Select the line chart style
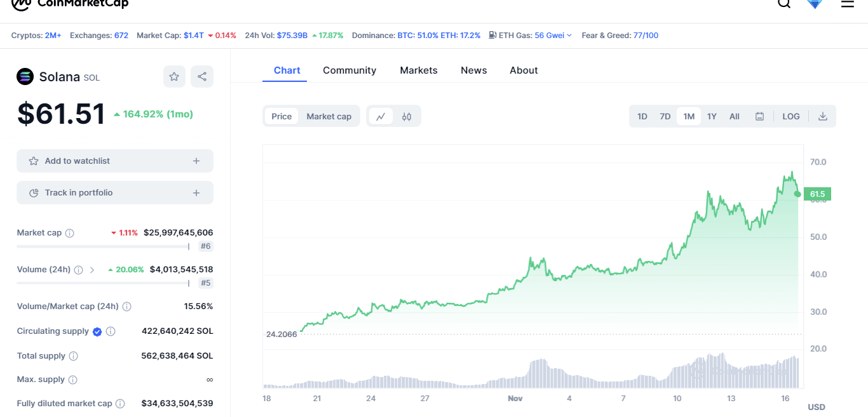Image resolution: width=868 pixels, height=417 pixels. pyautogui.click(x=381, y=116)
